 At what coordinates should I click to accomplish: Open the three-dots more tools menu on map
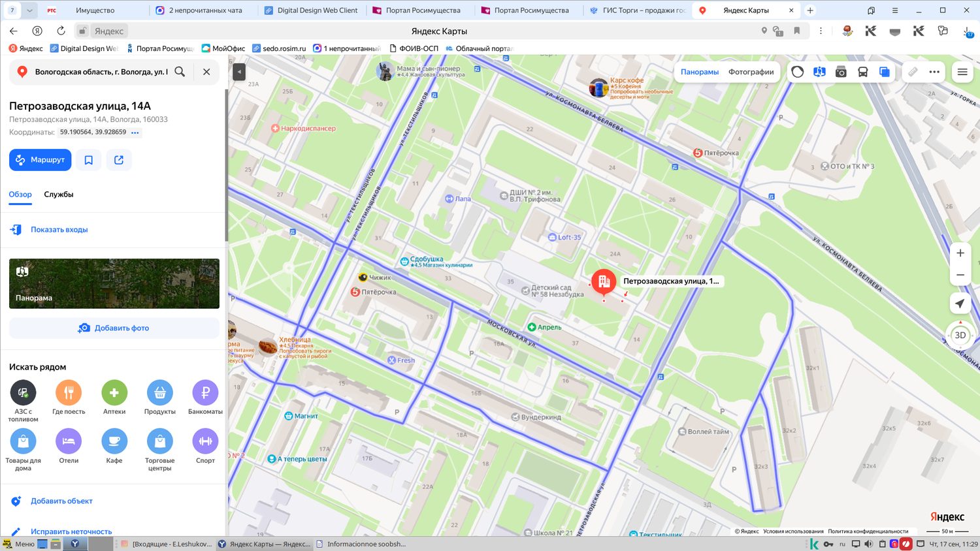(x=934, y=72)
